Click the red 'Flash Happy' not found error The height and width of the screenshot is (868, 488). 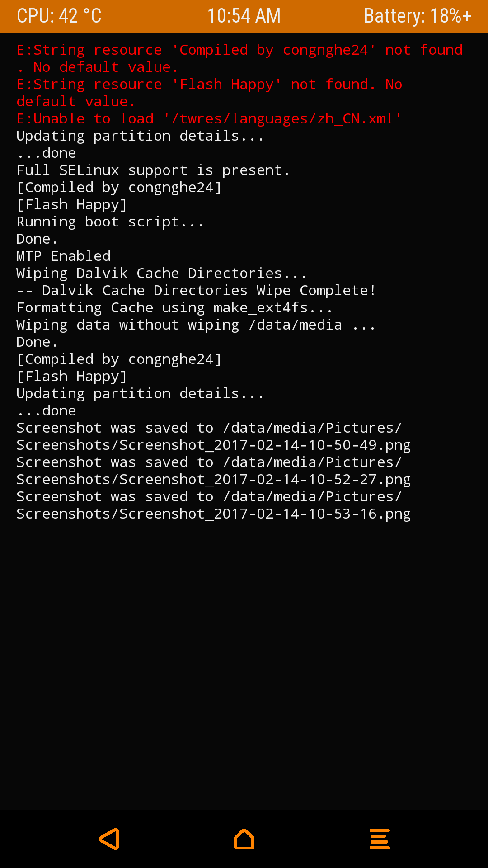click(209, 93)
